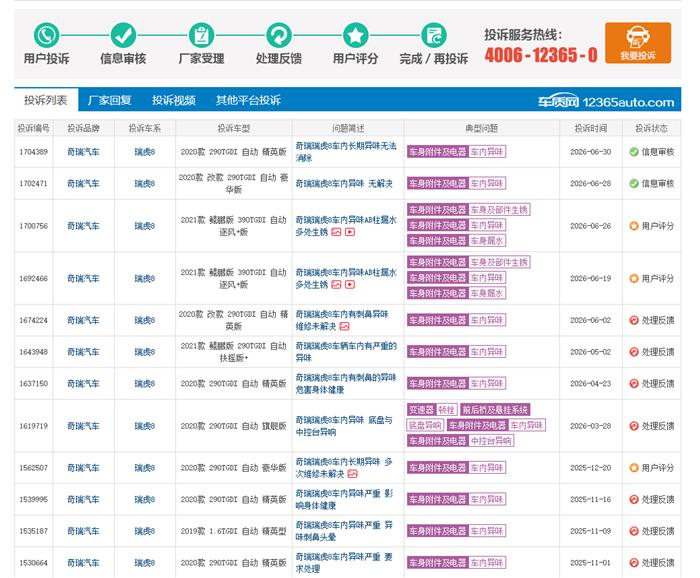Image resolution: width=700 pixels, height=578 pixels.
Task: Open the image icon in complaint 1692466
Action: coord(336,285)
